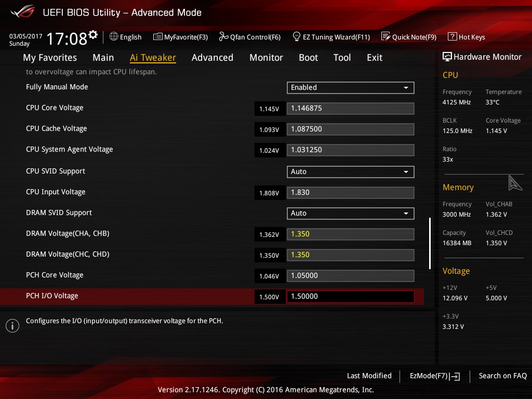
Task: Edit the PCH I/O Voltage field
Action: click(351, 297)
